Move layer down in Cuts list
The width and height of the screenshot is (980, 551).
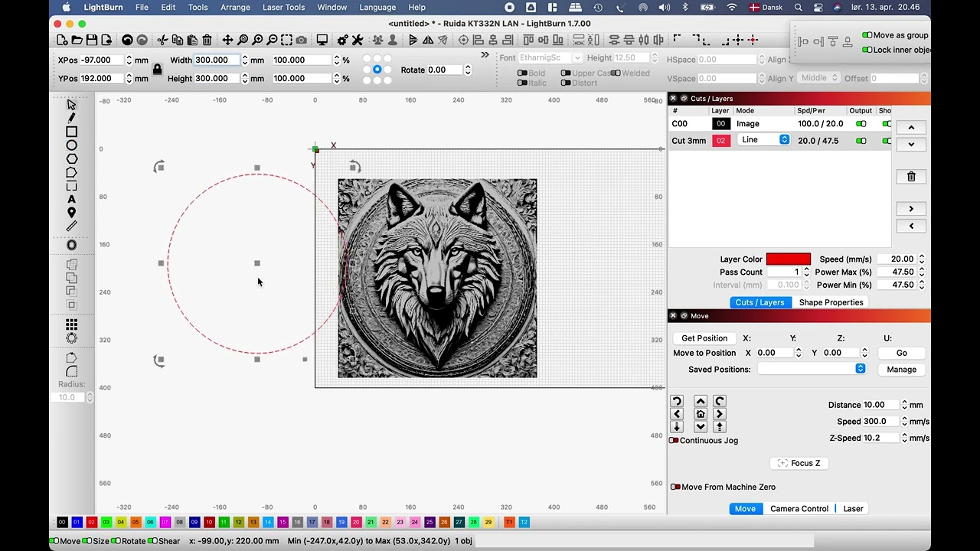pyautogui.click(x=911, y=145)
